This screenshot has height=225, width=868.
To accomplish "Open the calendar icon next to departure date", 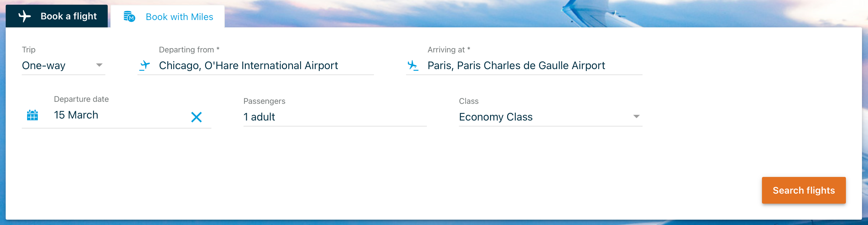I will pos(32,116).
